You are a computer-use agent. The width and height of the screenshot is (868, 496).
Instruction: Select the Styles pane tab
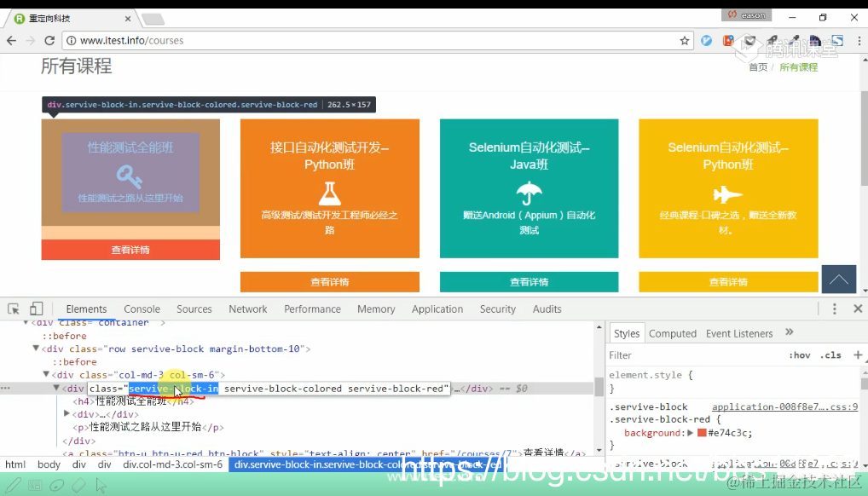click(627, 333)
